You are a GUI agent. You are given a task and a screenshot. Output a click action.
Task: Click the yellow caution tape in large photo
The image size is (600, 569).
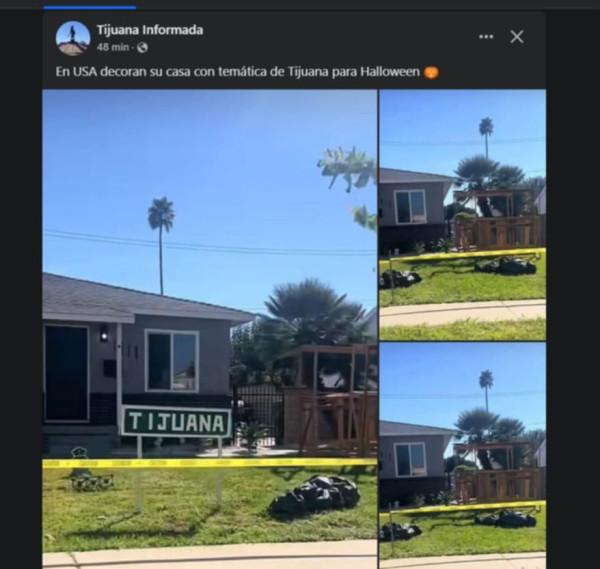[x=210, y=463]
